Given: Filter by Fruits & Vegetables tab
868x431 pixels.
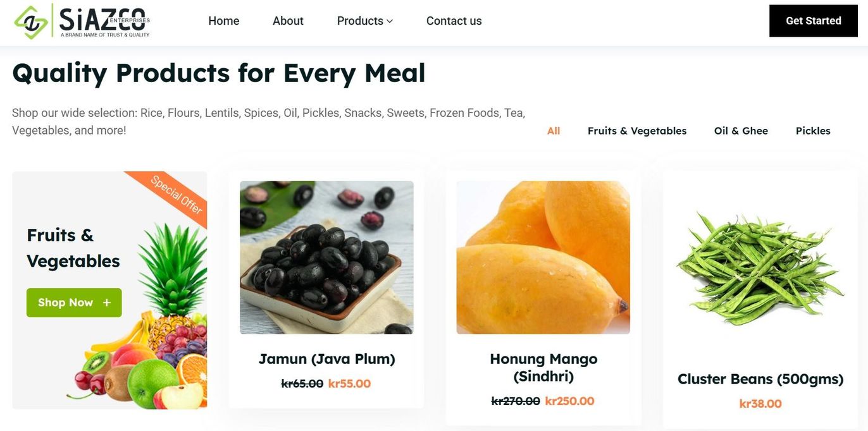Looking at the screenshot, I should click(x=637, y=131).
